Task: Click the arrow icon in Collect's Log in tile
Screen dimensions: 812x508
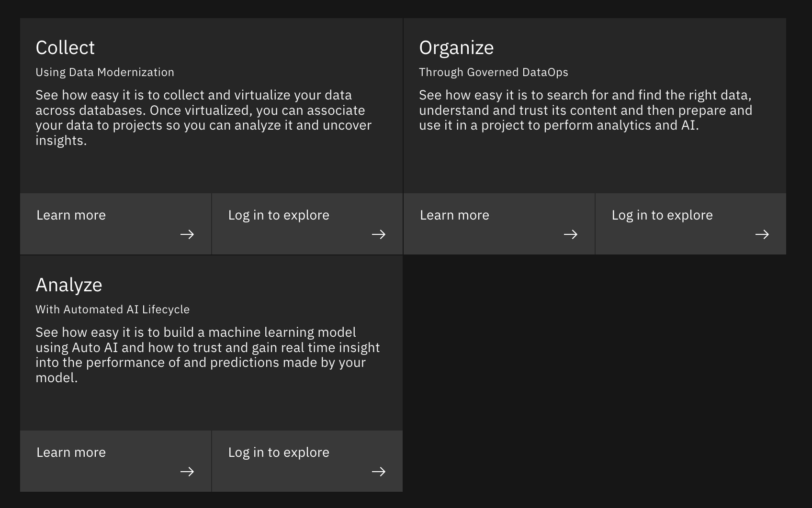Action: click(x=379, y=234)
